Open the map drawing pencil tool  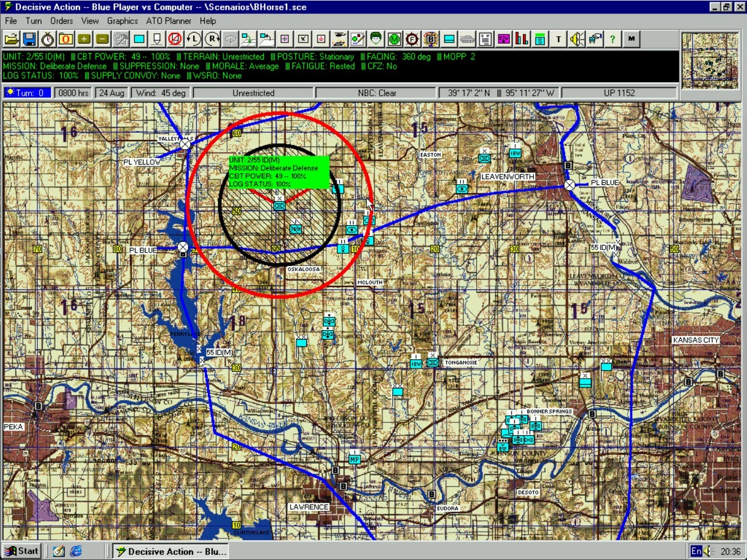click(x=357, y=39)
